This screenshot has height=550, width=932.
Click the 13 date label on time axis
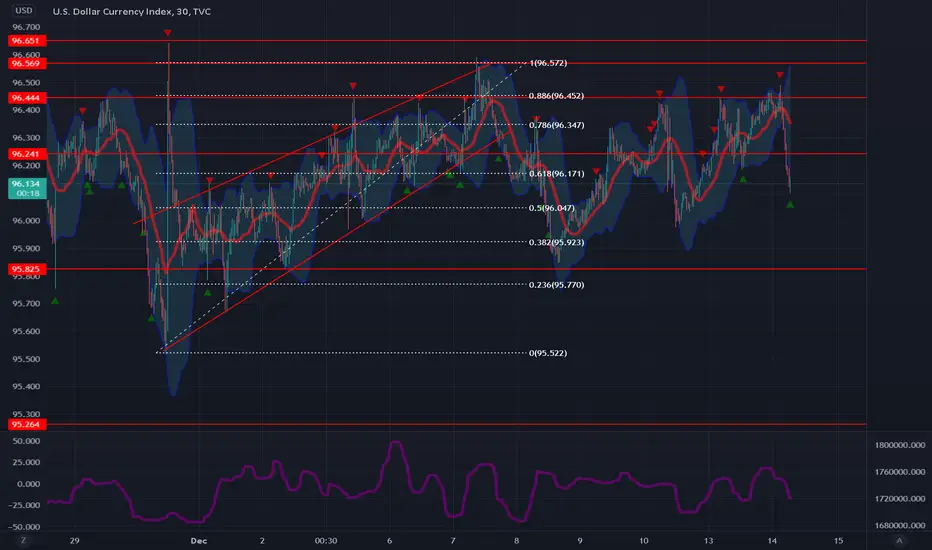tap(709, 540)
